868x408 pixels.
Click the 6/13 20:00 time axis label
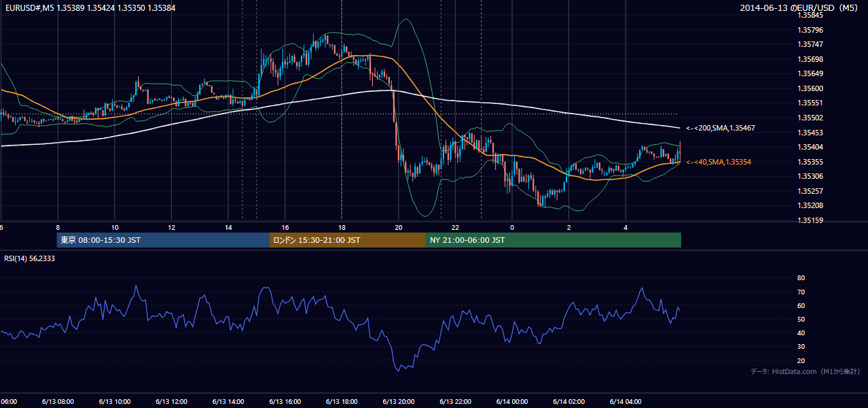[399, 401]
